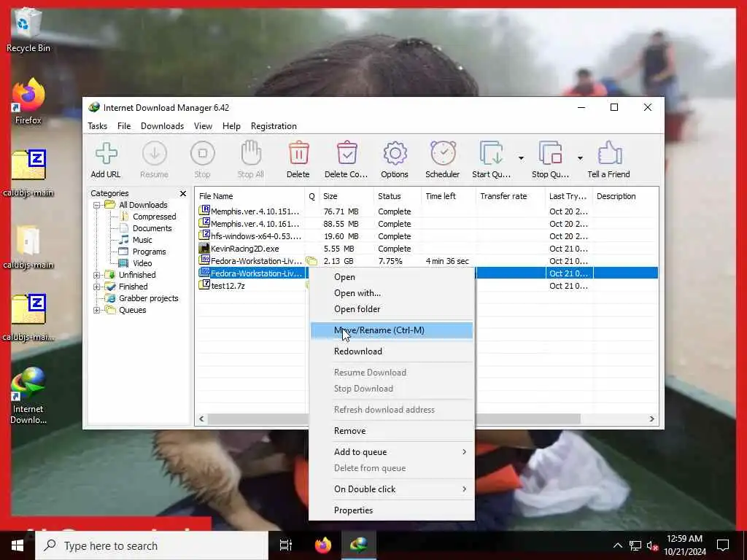Open the Downloads menu
Viewport: 747px width, 560px height.
click(x=162, y=126)
